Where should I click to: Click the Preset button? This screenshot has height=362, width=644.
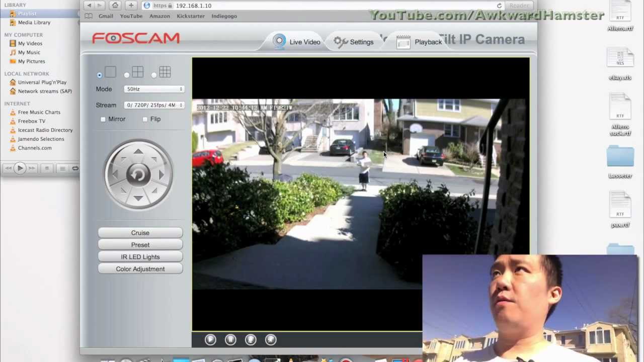click(140, 245)
